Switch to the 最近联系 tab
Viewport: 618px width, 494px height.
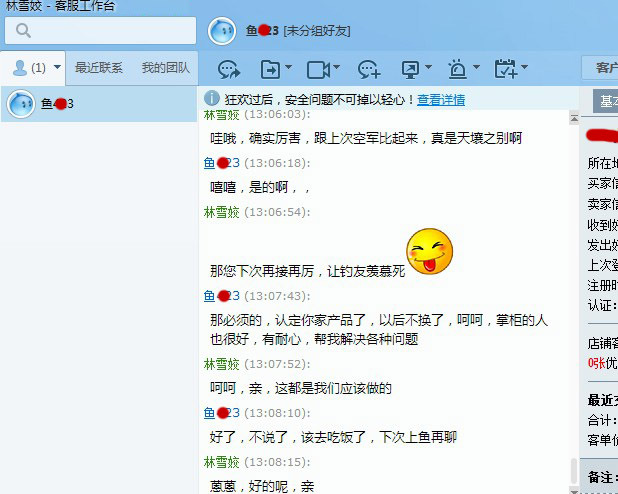click(x=99, y=68)
